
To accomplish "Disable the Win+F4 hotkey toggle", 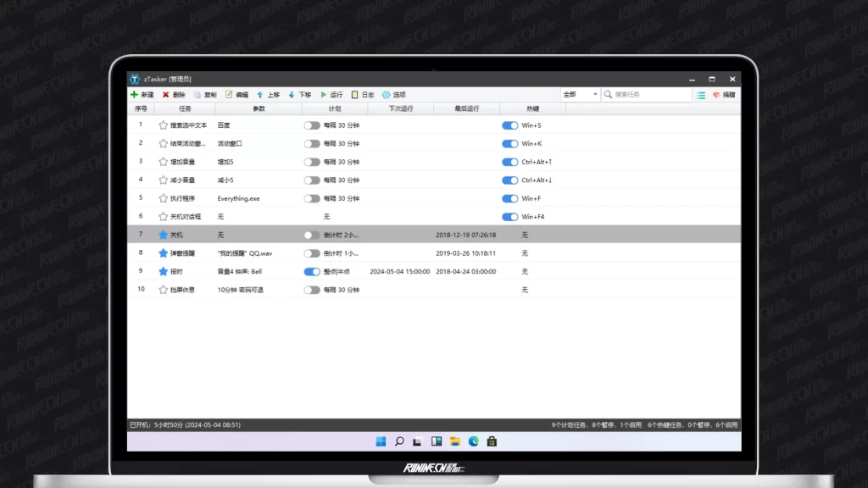I will [x=509, y=217].
